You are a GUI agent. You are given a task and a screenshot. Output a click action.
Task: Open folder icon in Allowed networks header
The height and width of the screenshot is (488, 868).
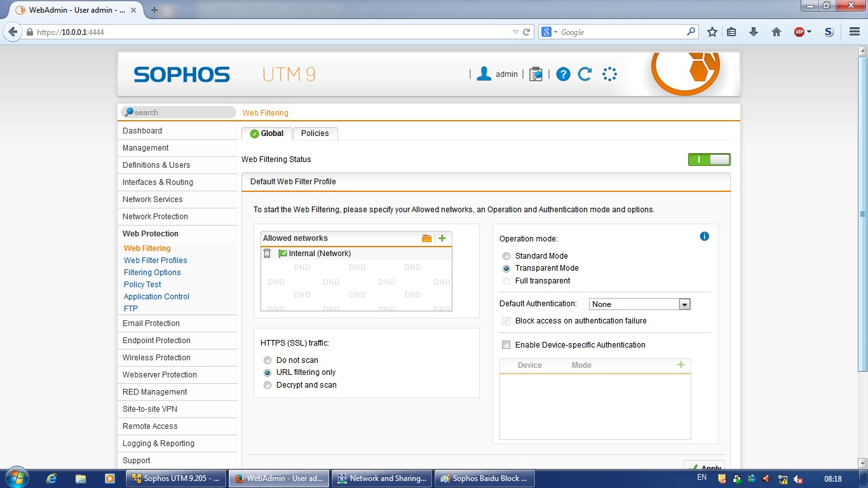[427, 238]
